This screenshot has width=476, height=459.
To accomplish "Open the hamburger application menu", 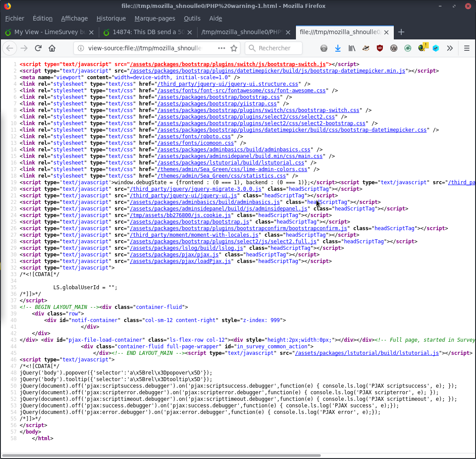I will [x=466, y=48].
